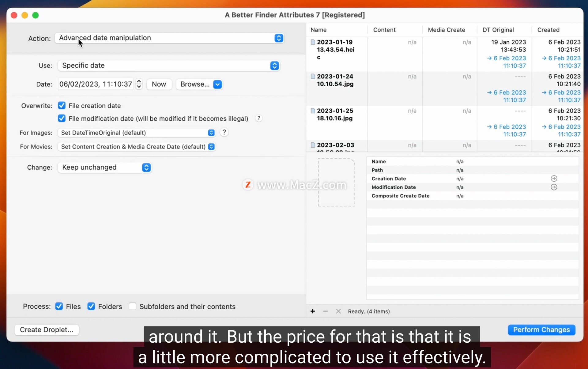Click Ready (4 items) status text

tap(370, 311)
